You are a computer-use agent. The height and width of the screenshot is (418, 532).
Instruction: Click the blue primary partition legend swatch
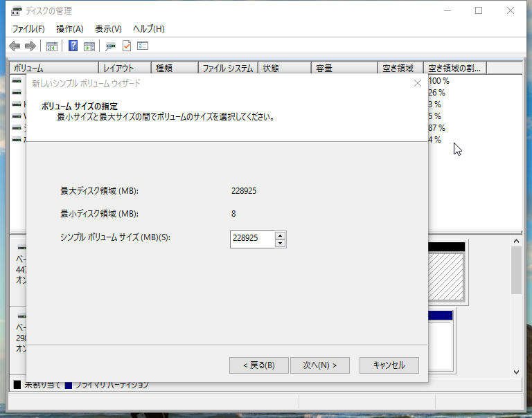(69, 385)
